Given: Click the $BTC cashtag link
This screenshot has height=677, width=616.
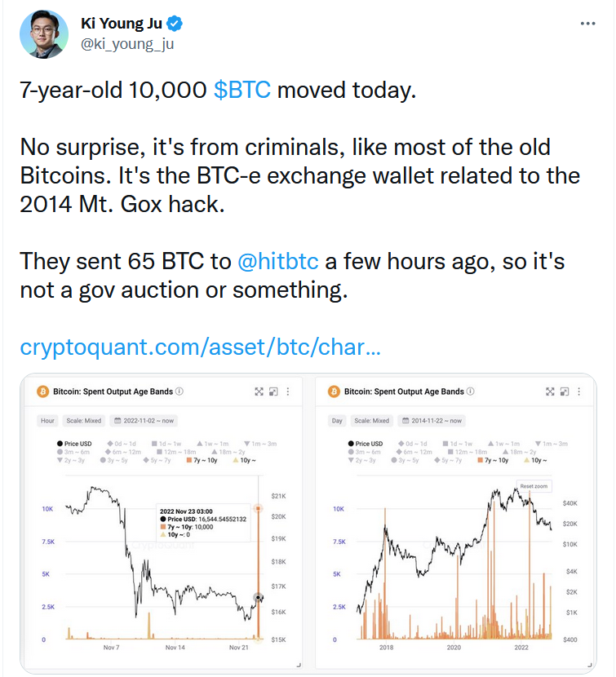Looking at the screenshot, I should click(242, 90).
